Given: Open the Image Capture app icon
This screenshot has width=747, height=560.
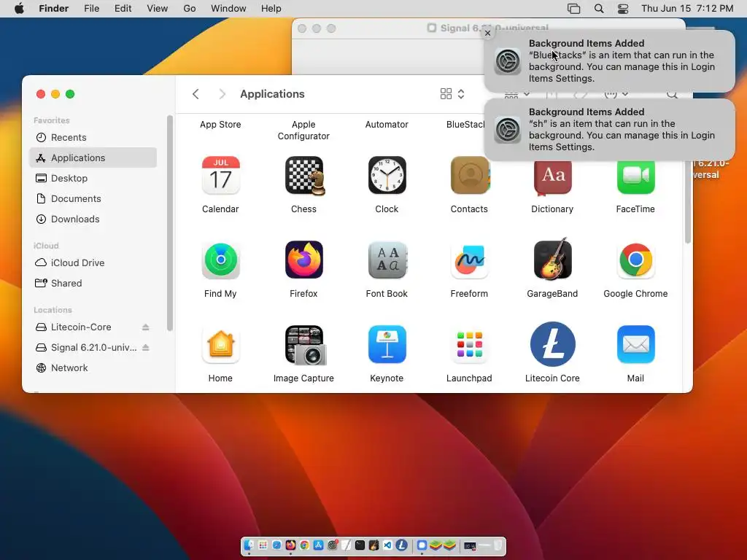Looking at the screenshot, I should [x=305, y=346].
